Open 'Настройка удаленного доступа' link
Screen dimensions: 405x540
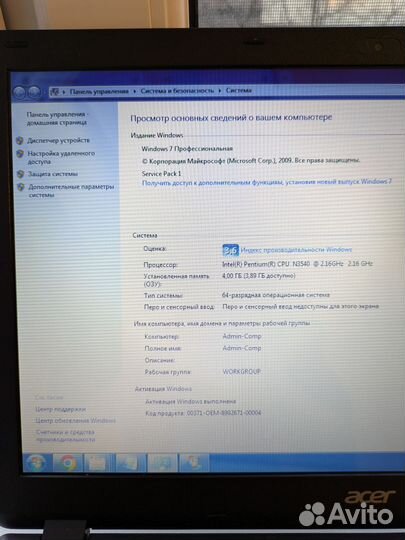click(61, 157)
